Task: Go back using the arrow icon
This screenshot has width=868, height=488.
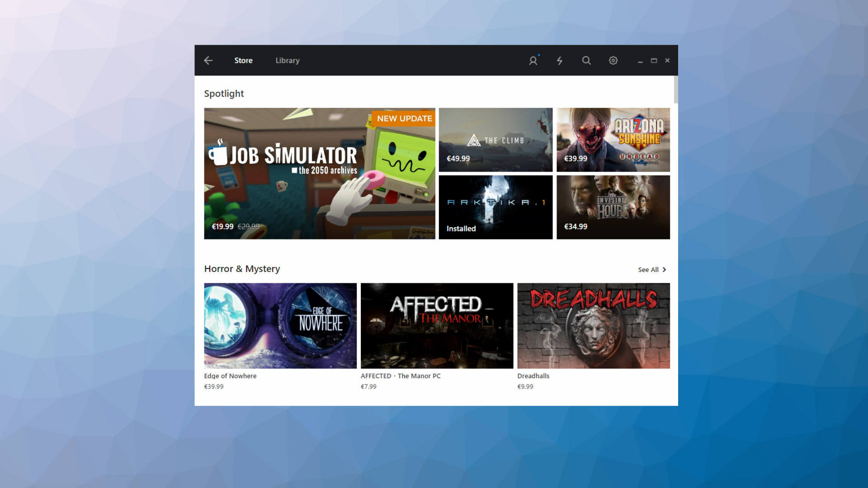Action: pyautogui.click(x=208, y=60)
